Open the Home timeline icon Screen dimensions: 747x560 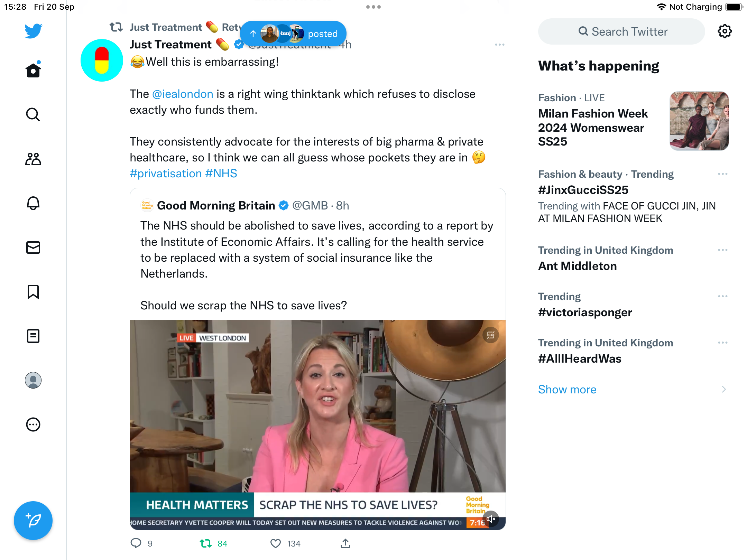pyautogui.click(x=33, y=70)
